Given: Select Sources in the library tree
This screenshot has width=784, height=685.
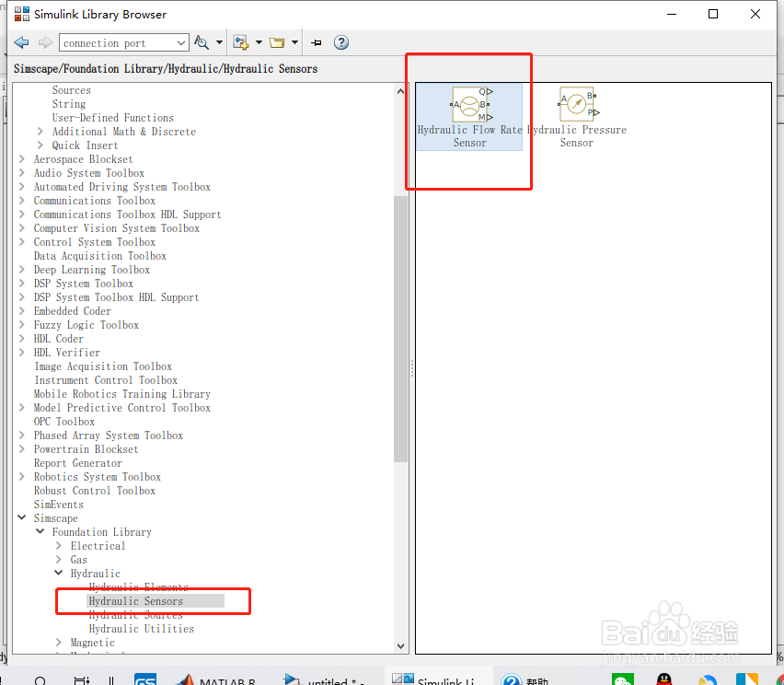Looking at the screenshot, I should [72, 90].
